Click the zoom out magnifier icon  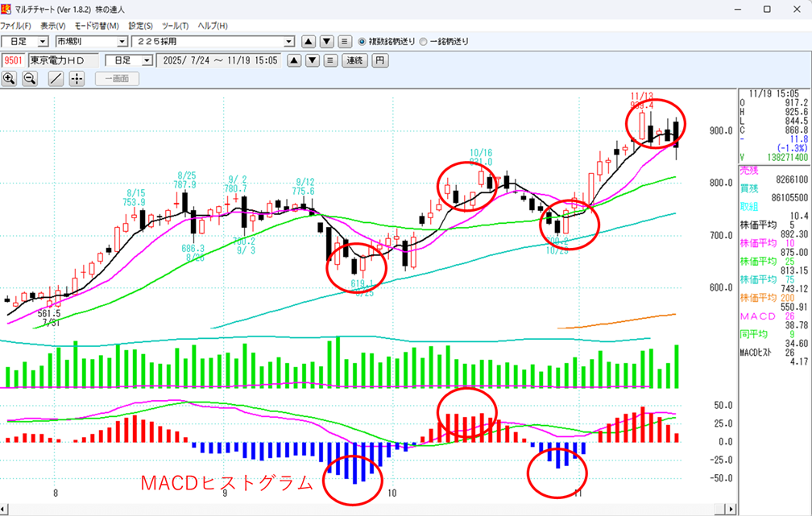pos(30,78)
